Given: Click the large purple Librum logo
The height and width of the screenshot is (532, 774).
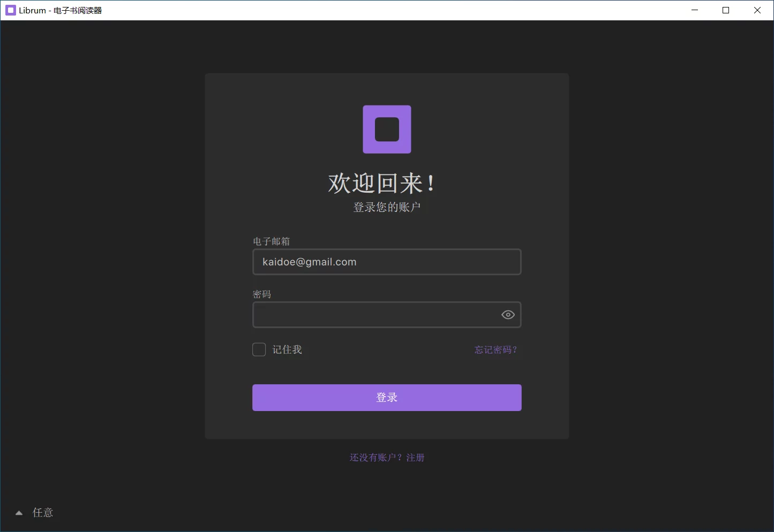Looking at the screenshot, I should point(387,130).
